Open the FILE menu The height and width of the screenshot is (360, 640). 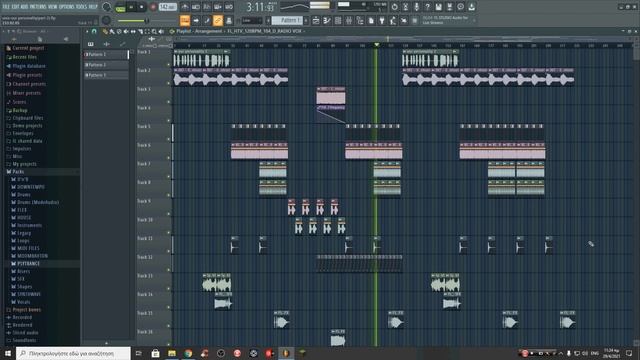pos(6,7)
